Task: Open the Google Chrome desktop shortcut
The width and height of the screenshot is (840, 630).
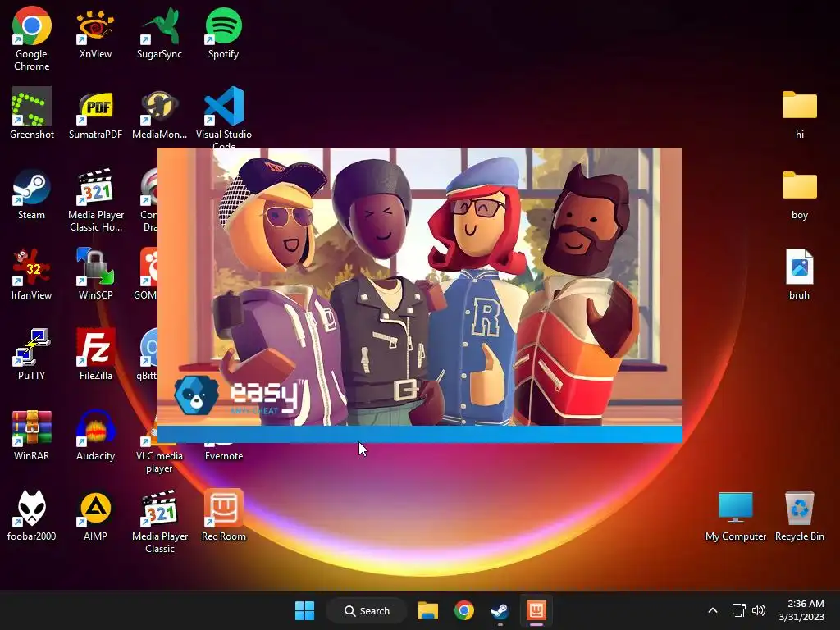Action: pos(32,39)
